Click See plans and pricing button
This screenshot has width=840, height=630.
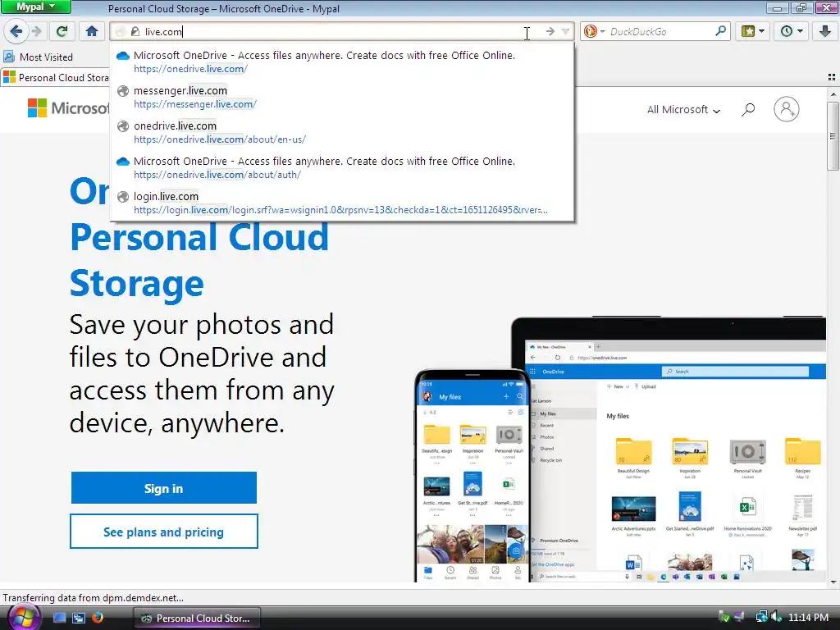(x=163, y=532)
